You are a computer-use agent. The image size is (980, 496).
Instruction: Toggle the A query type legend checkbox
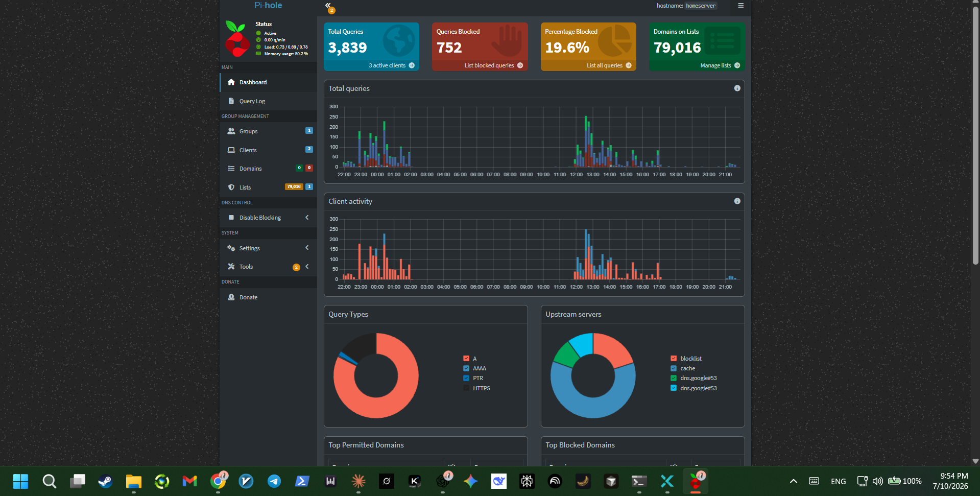(x=466, y=359)
